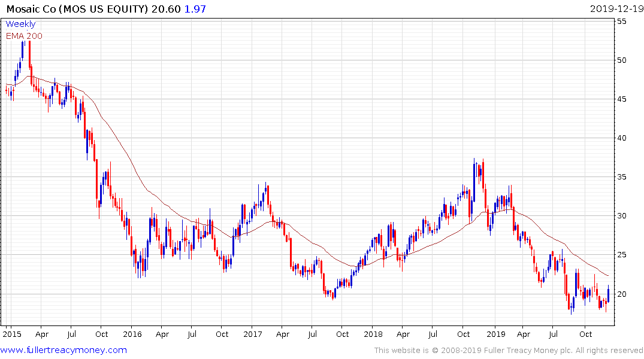Click the 25 price axis label

click(x=622, y=255)
